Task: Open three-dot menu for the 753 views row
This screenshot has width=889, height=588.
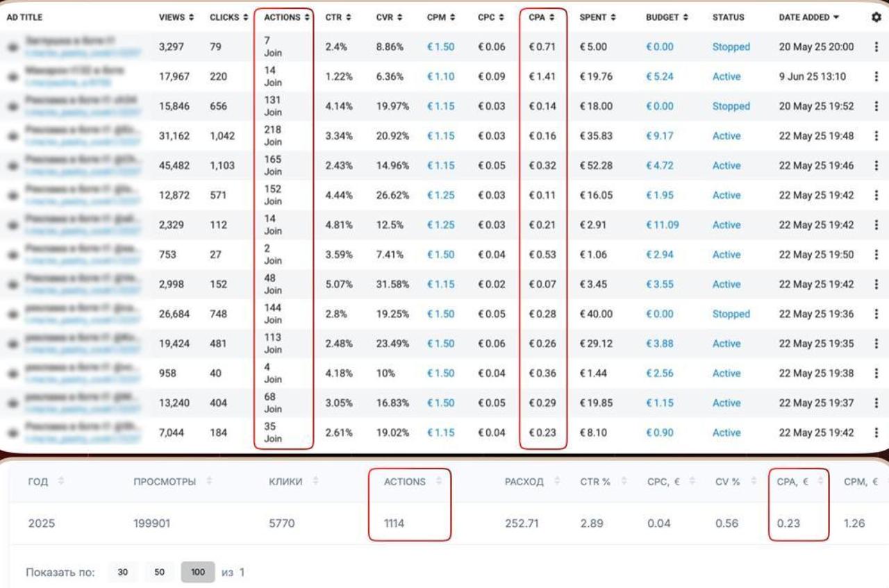Action: [x=876, y=255]
